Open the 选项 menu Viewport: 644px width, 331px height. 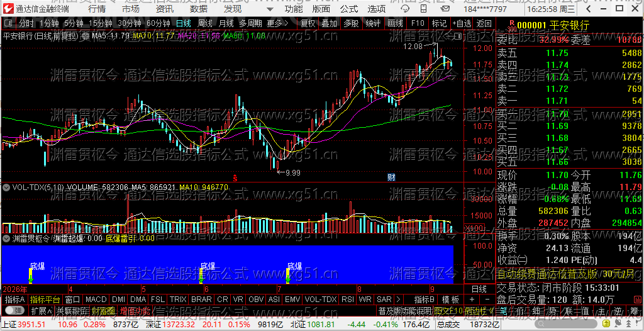coord(377,9)
